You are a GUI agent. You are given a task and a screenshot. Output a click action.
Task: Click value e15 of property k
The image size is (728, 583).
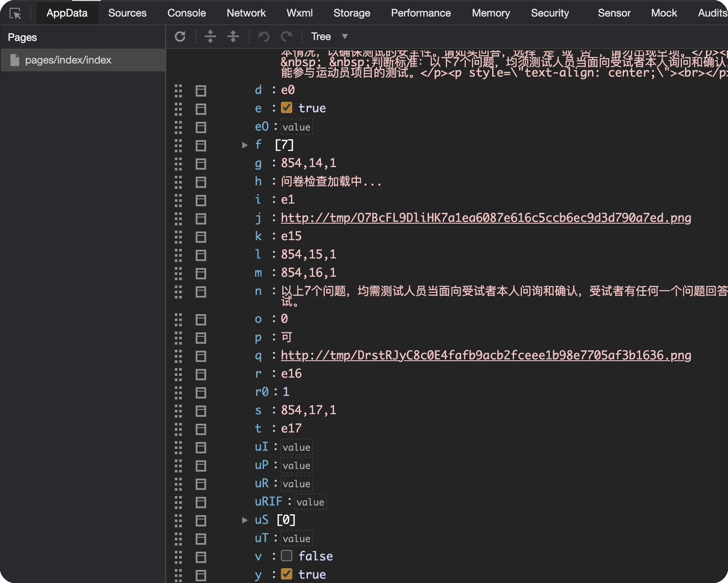click(x=291, y=236)
